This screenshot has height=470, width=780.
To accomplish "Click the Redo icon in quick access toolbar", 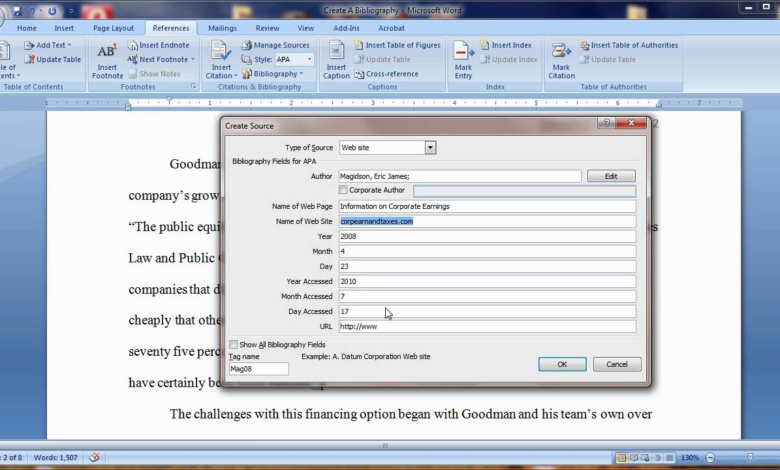I will [52, 10].
